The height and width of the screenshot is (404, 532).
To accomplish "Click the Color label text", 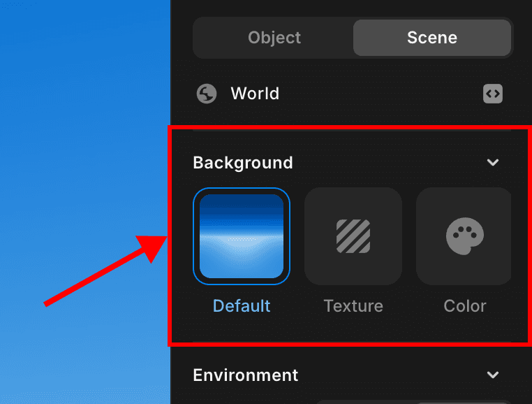I will [465, 306].
